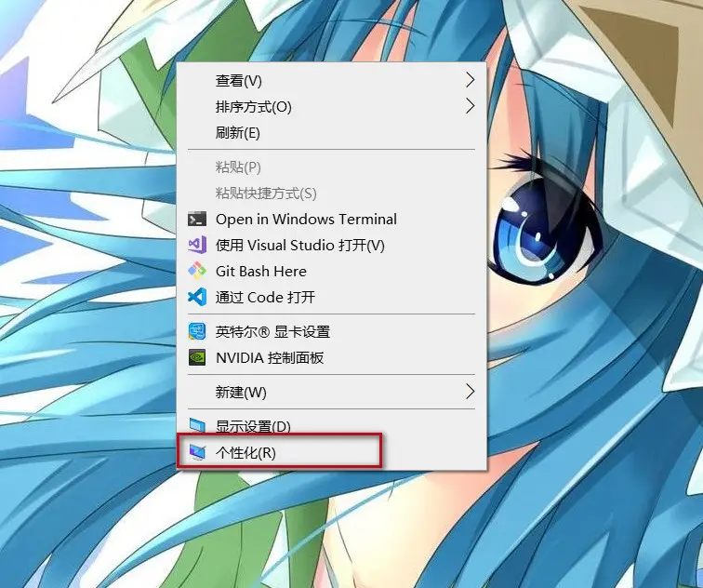Select the 新建(W) menu label
Screen dimensions: 703x588
[x=241, y=392]
